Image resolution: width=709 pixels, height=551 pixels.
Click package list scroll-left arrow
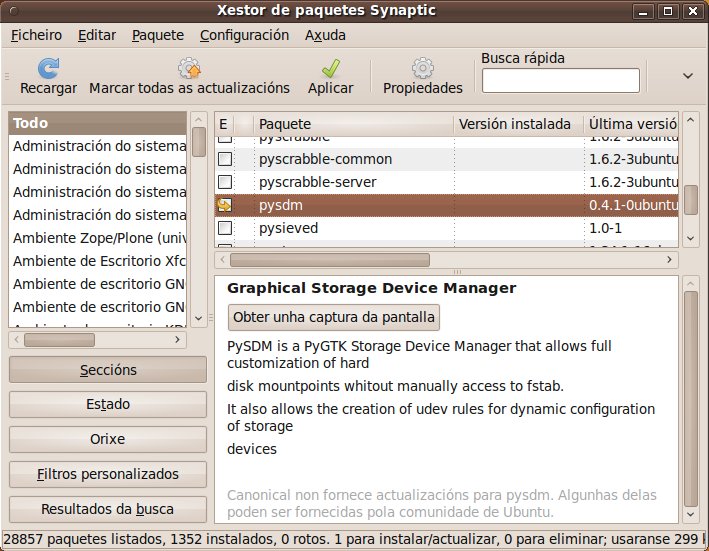[x=222, y=260]
